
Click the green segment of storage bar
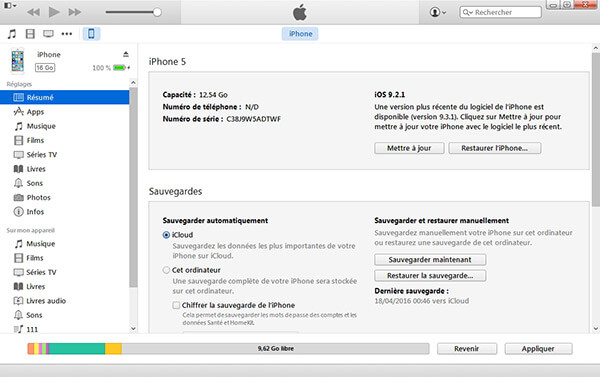77,349
